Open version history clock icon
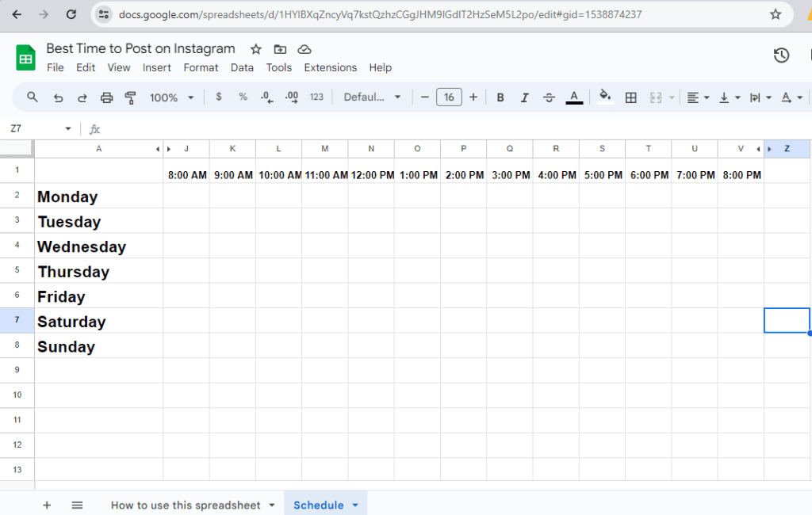 click(781, 55)
